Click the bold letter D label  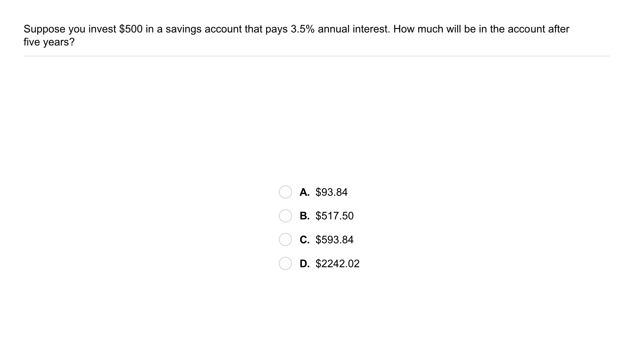(304, 263)
